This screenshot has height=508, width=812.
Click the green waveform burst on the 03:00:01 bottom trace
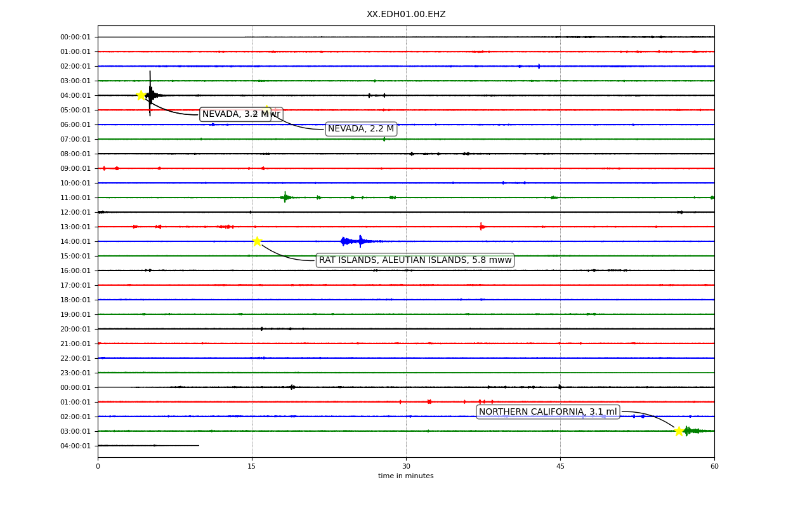[691, 431]
